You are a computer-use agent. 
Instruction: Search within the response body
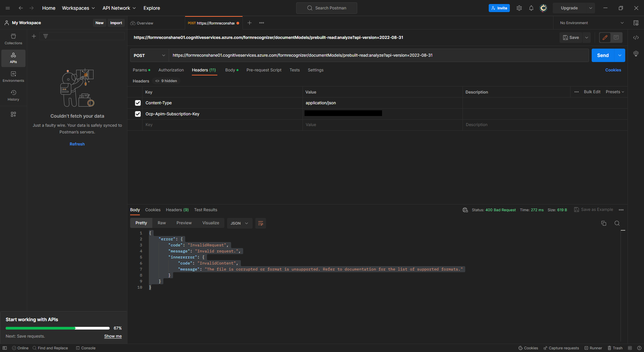(x=617, y=223)
